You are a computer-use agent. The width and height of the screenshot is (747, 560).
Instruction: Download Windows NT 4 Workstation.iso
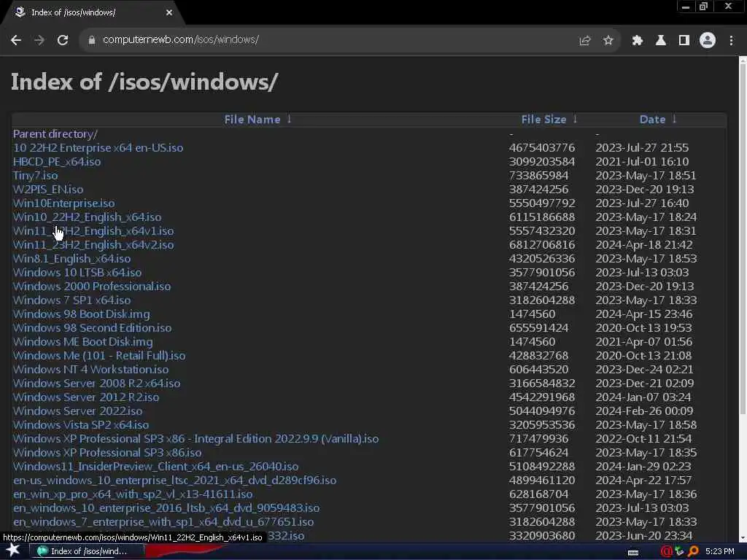[x=90, y=370]
